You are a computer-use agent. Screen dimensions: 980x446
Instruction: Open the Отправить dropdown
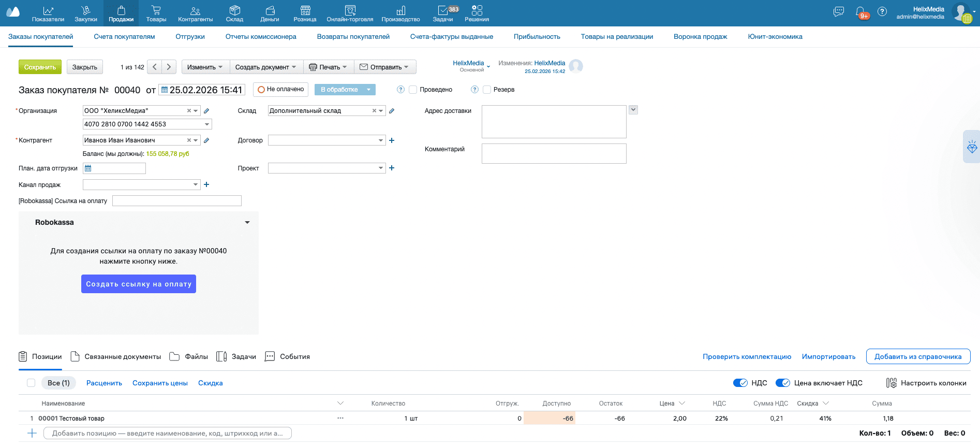coord(384,67)
